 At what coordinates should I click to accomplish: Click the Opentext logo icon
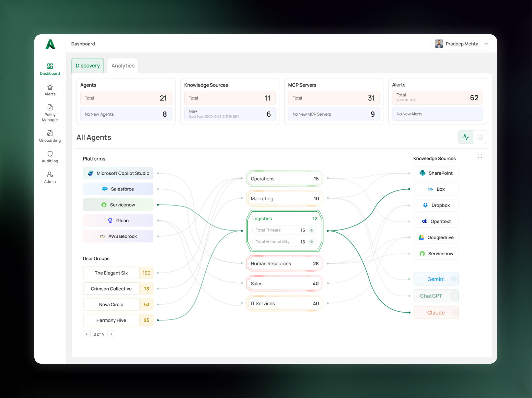pyautogui.click(x=425, y=221)
